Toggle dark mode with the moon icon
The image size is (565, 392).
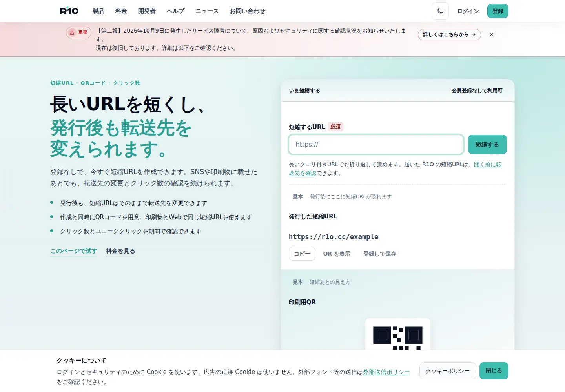coord(440,11)
